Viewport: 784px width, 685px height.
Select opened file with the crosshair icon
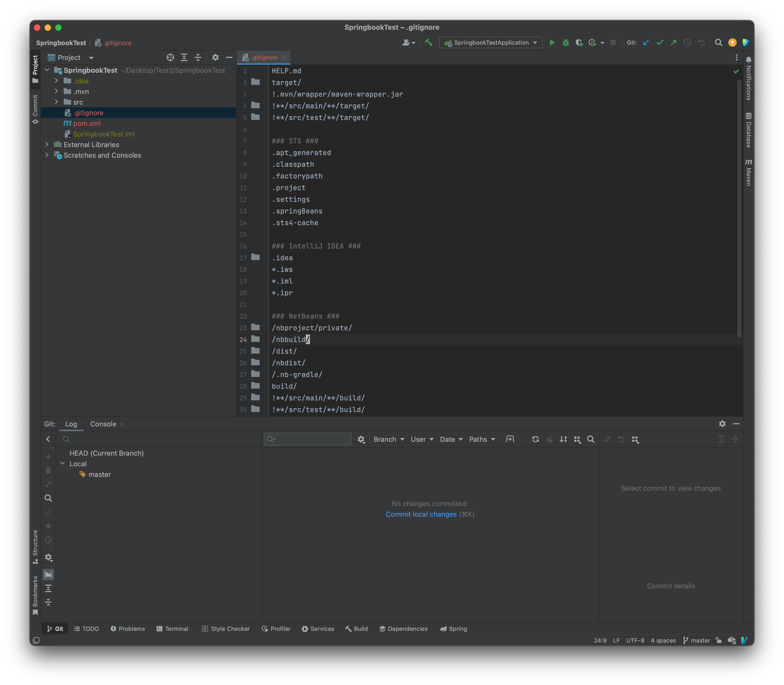tap(170, 57)
